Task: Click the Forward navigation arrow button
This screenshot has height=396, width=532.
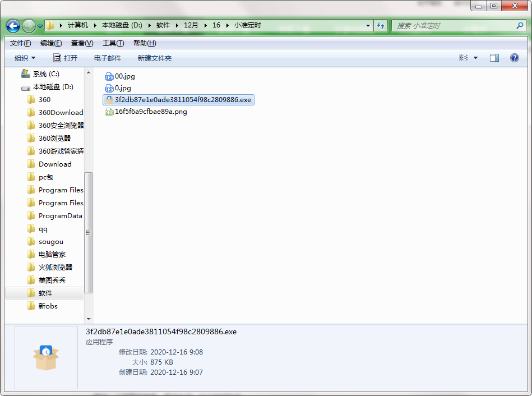Action: coord(29,26)
